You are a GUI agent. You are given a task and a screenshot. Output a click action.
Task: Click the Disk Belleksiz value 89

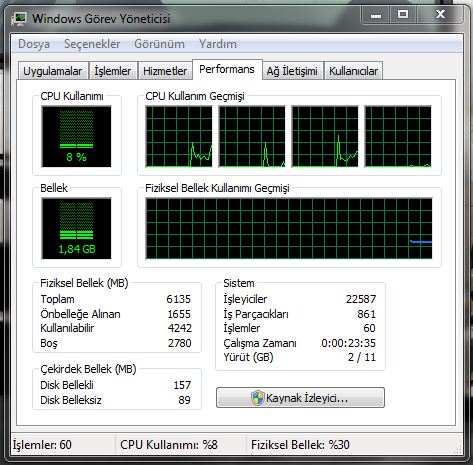184,400
